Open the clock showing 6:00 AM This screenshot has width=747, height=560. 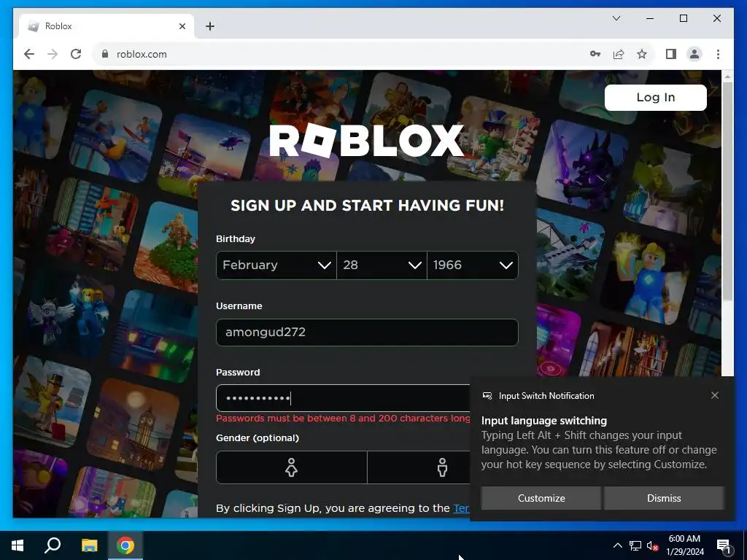684,545
